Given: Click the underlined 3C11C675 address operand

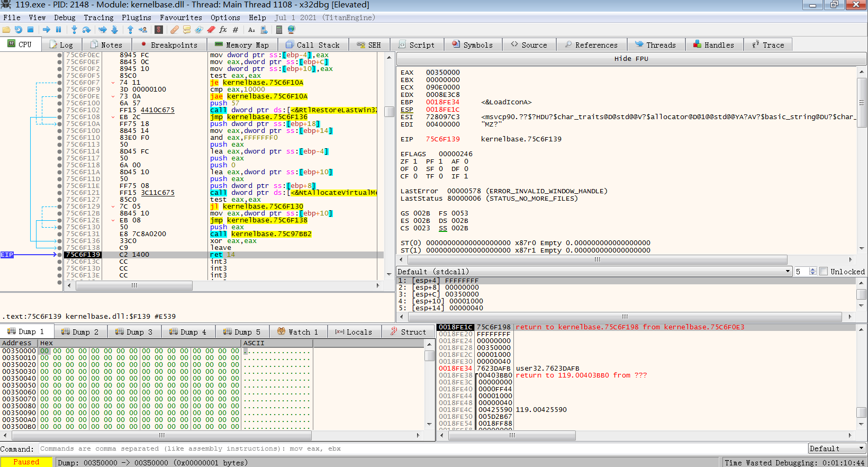Looking at the screenshot, I should [158, 193].
